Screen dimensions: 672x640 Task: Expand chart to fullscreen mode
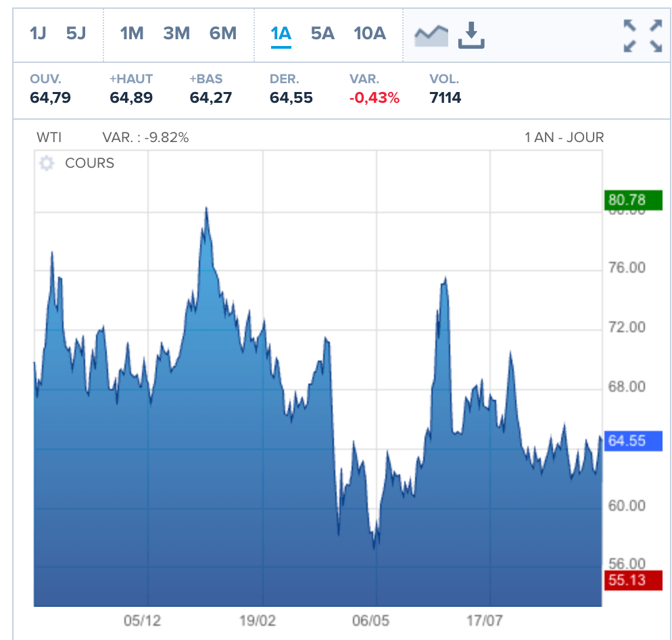pos(642,35)
